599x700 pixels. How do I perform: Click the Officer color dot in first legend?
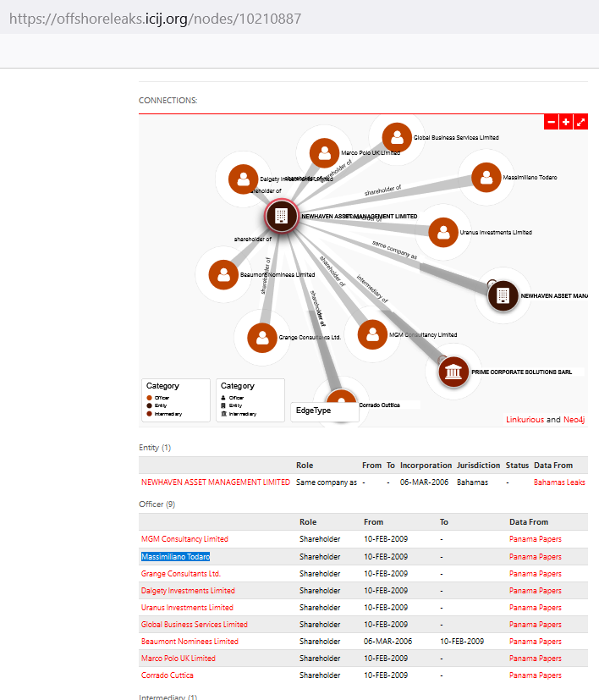pyautogui.click(x=149, y=398)
